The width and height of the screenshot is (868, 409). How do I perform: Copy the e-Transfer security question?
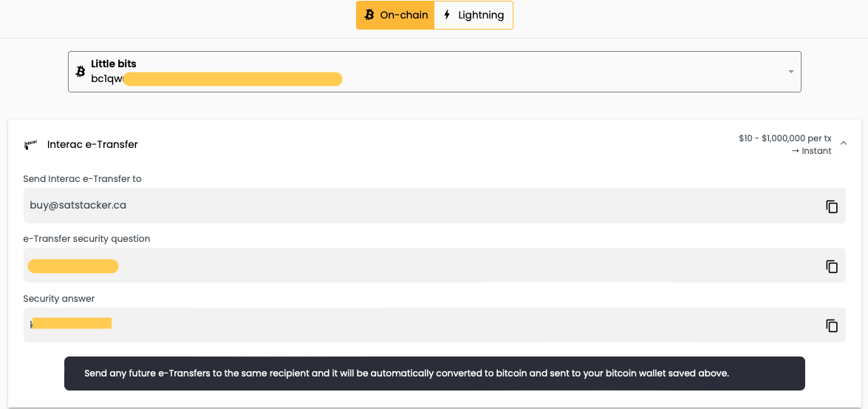(x=832, y=266)
